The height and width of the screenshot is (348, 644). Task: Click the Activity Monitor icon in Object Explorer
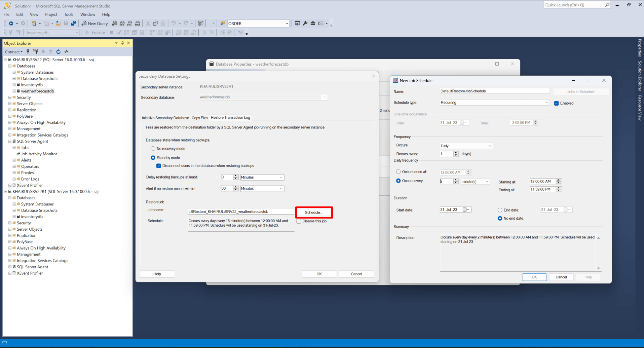coord(66,52)
